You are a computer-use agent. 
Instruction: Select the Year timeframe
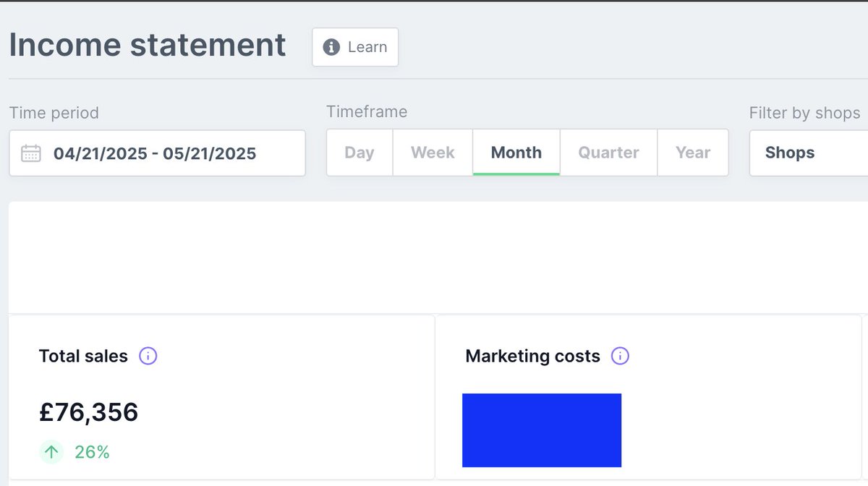[x=693, y=153]
